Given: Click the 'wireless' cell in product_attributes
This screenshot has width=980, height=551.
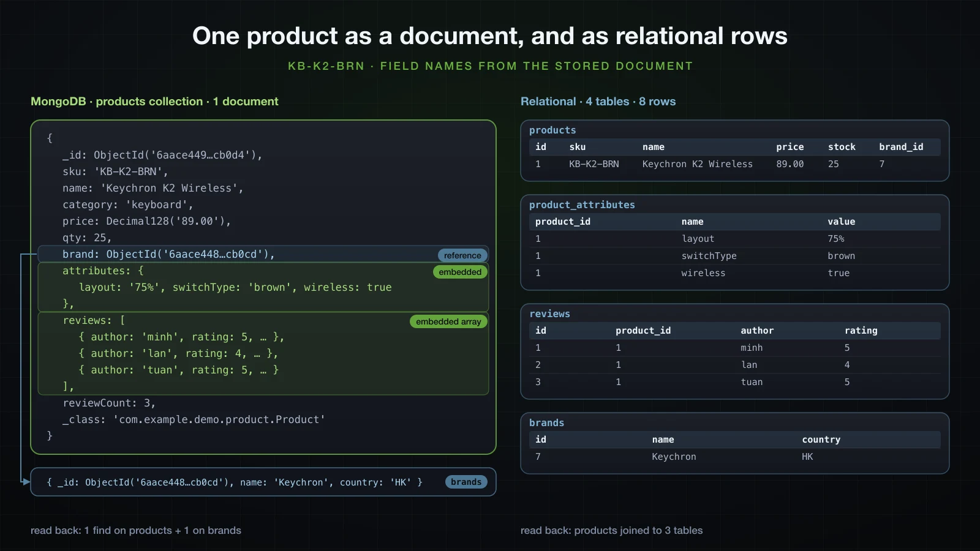Looking at the screenshot, I should coord(704,273).
